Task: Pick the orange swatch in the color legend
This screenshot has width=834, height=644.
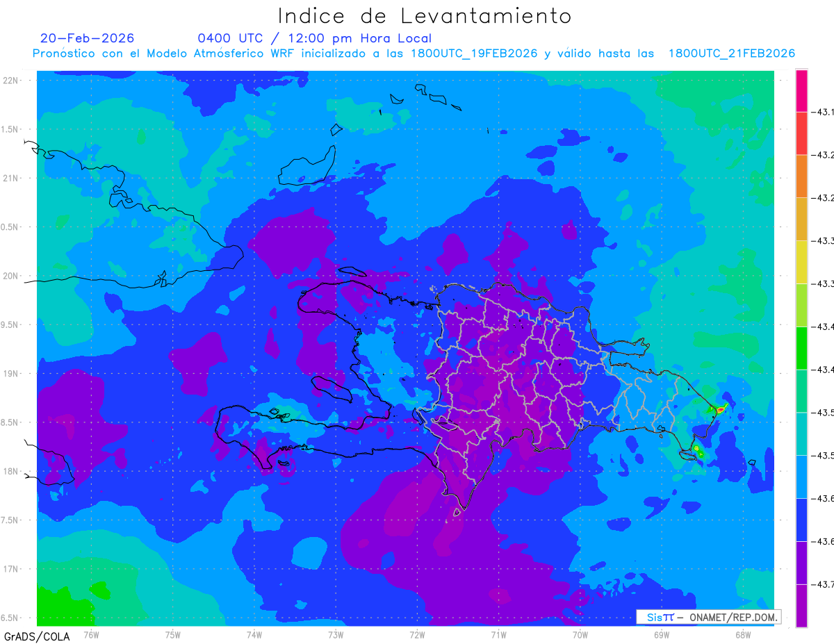Action: (801, 176)
